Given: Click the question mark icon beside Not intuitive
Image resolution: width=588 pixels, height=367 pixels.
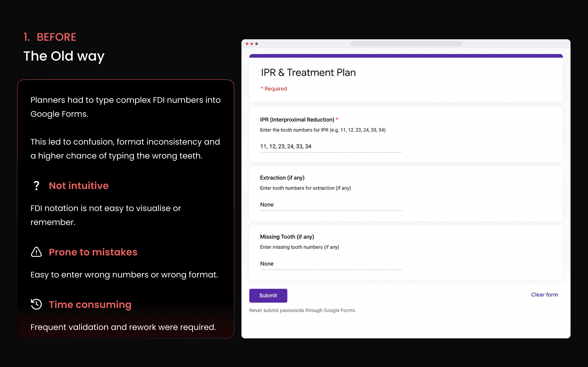Looking at the screenshot, I should (x=36, y=186).
